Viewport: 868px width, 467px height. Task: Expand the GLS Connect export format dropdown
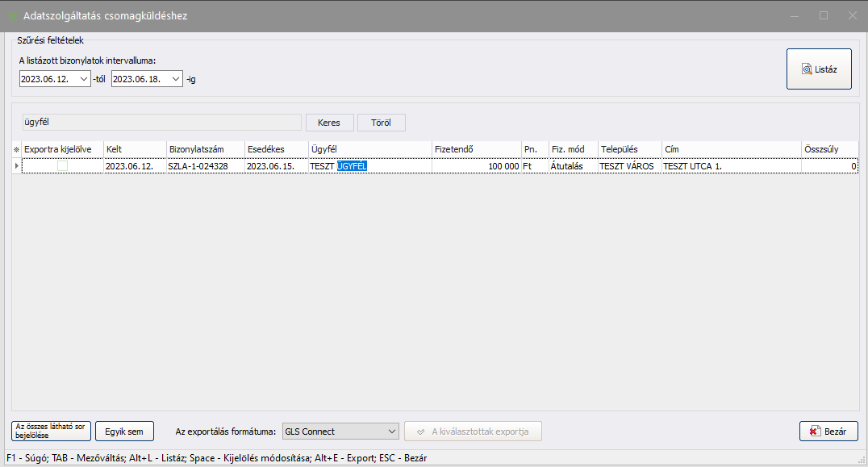391,432
